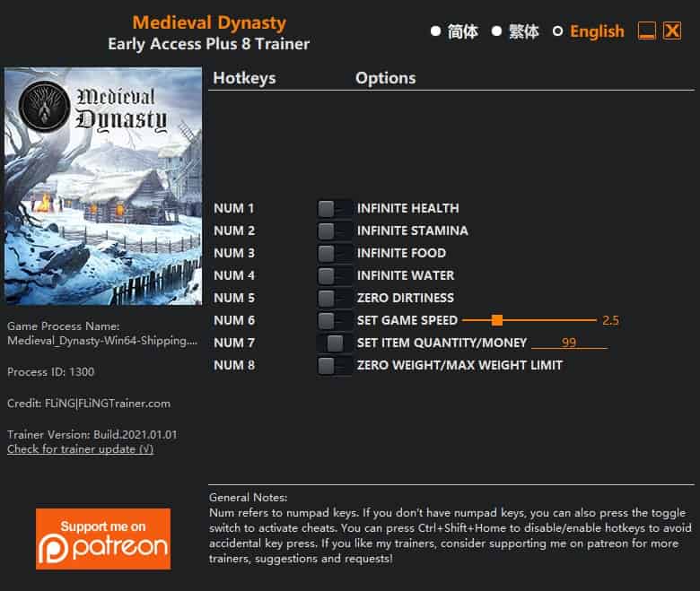The image size is (700, 591).
Task: Click the INFINITE WATER option text
Action: [406, 275]
